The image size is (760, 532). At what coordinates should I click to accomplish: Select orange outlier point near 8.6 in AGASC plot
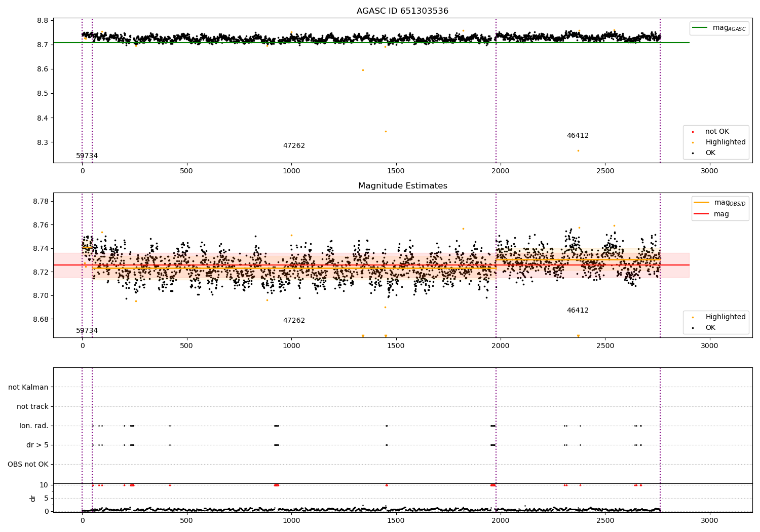[x=363, y=70]
